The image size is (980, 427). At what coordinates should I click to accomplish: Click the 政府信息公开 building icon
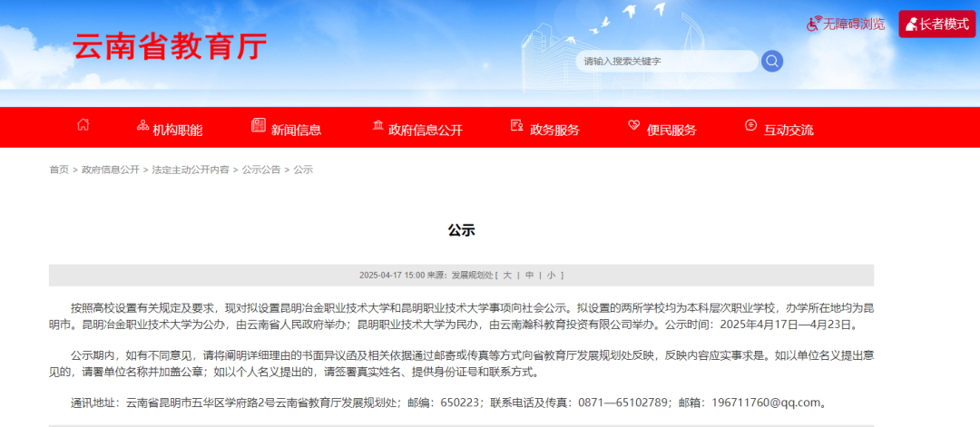378,125
